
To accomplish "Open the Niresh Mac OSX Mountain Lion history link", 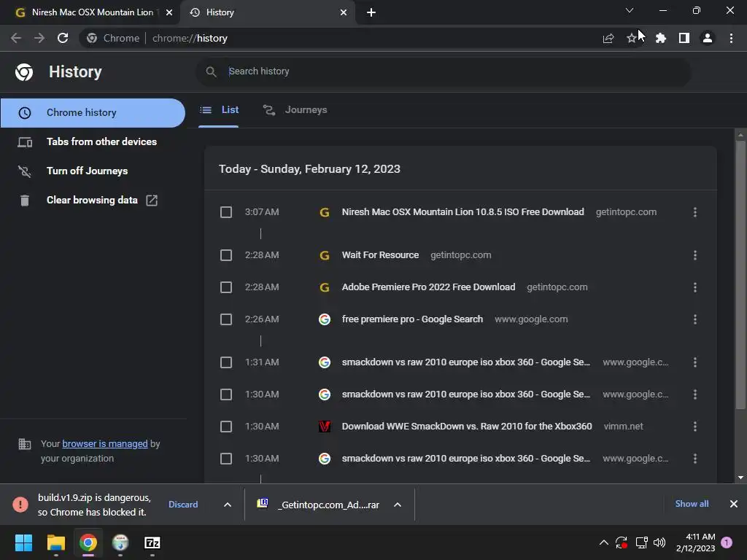I will point(462,212).
